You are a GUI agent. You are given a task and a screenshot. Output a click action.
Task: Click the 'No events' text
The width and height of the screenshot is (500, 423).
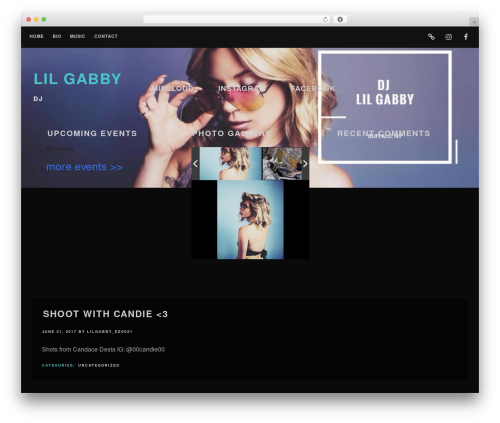point(60,149)
